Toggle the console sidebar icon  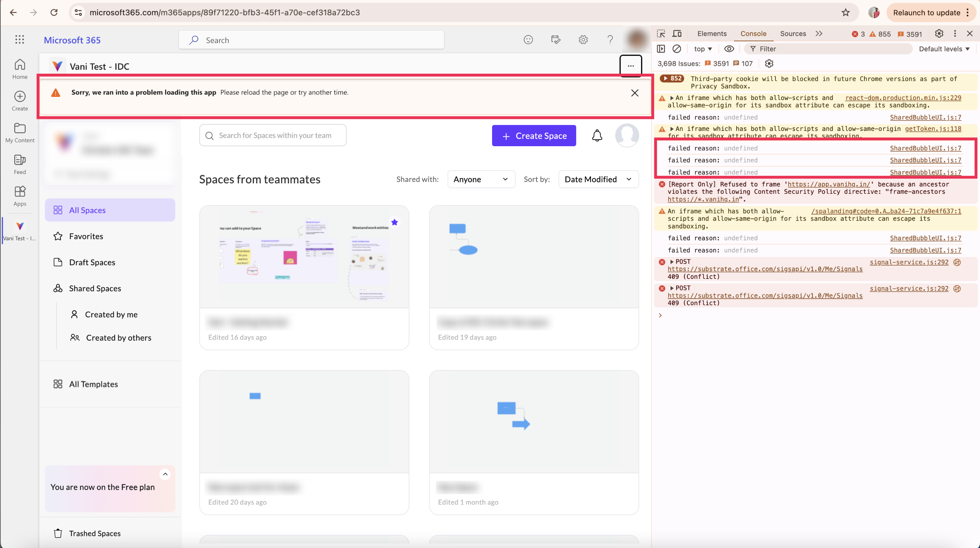661,49
